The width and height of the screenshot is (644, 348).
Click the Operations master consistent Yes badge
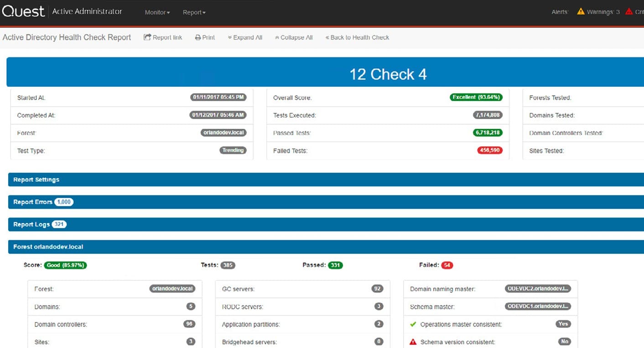564,324
